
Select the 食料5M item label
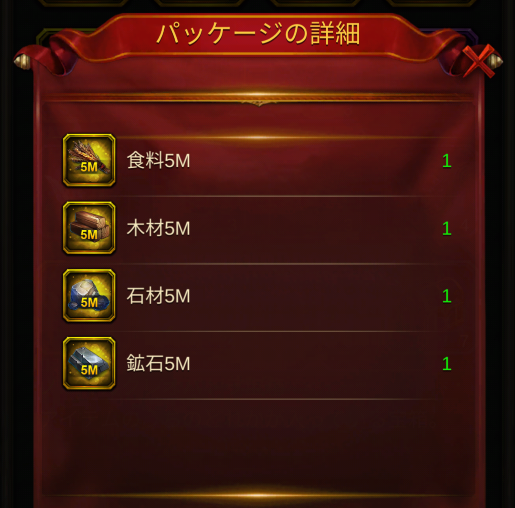158,161
